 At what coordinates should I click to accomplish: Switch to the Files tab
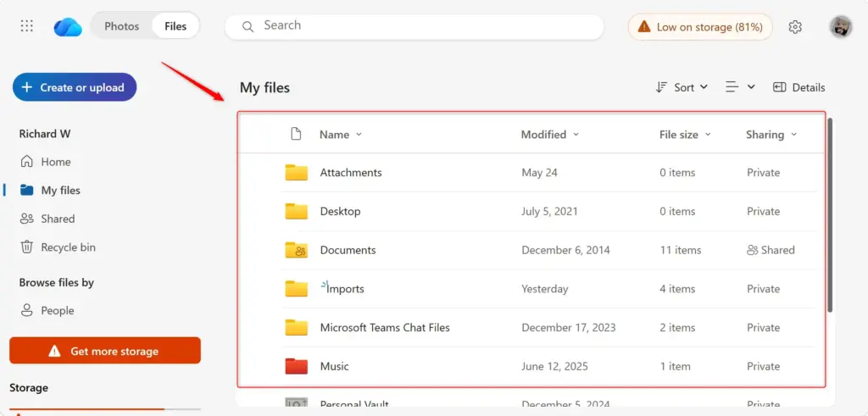(x=175, y=26)
